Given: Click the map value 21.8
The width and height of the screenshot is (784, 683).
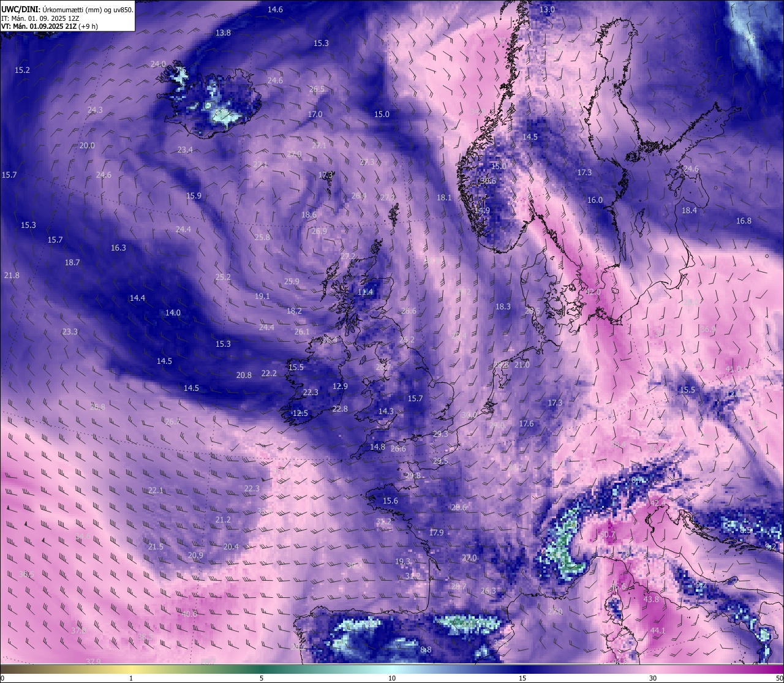Looking at the screenshot, I should click(12, 275).
